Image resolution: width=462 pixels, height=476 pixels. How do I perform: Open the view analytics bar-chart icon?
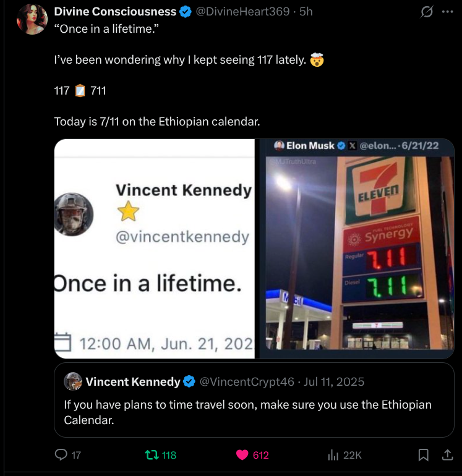(333, 455)
